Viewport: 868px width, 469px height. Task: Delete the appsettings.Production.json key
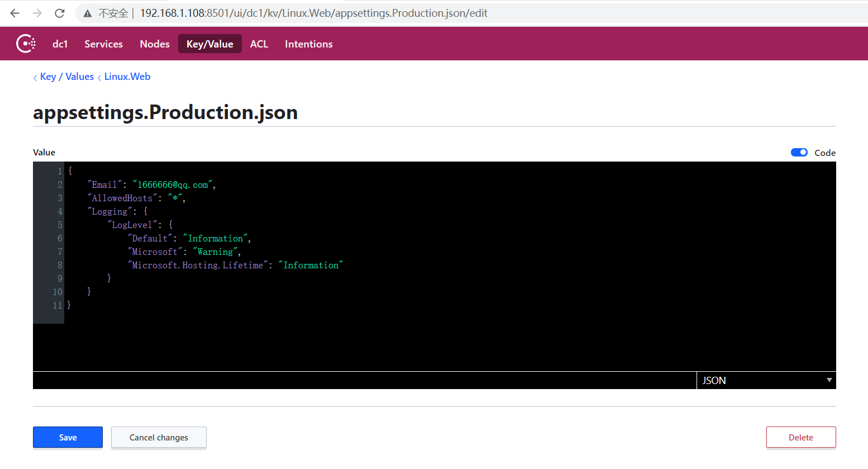801,437
